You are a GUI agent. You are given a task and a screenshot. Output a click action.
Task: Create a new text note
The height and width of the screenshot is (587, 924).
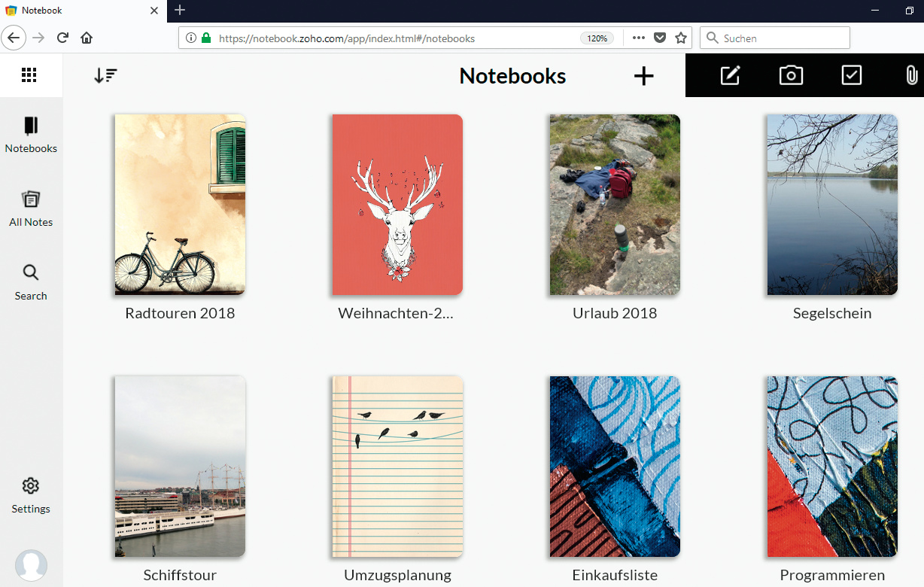[730, 75]
